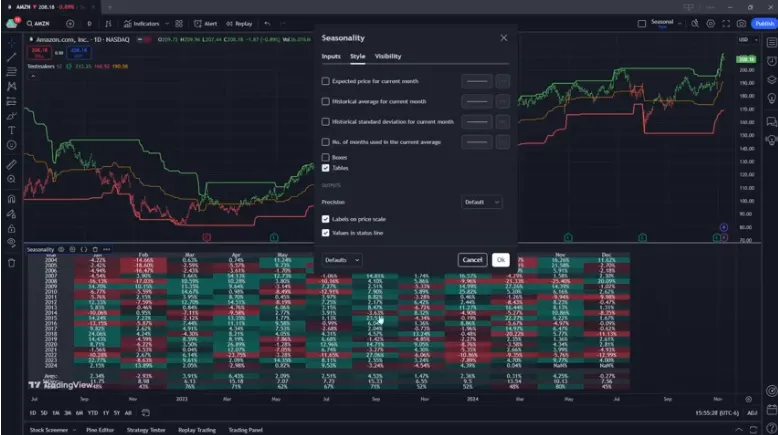
Task: Open the Seasonality indicator settings gear
Action: (x=72, y=249)
